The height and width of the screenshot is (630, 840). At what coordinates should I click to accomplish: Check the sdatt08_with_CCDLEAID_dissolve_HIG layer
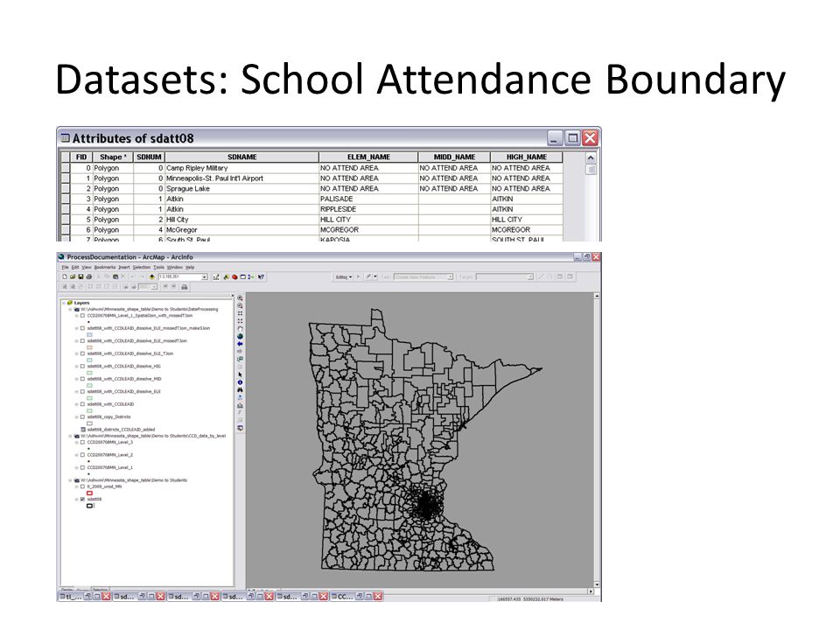coord(82,367)
